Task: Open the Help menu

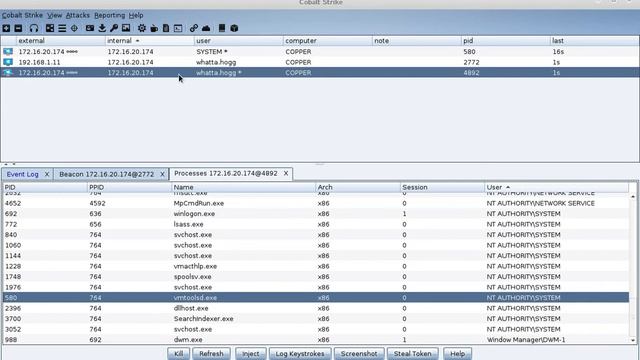Action: click(x=136, y=15)
